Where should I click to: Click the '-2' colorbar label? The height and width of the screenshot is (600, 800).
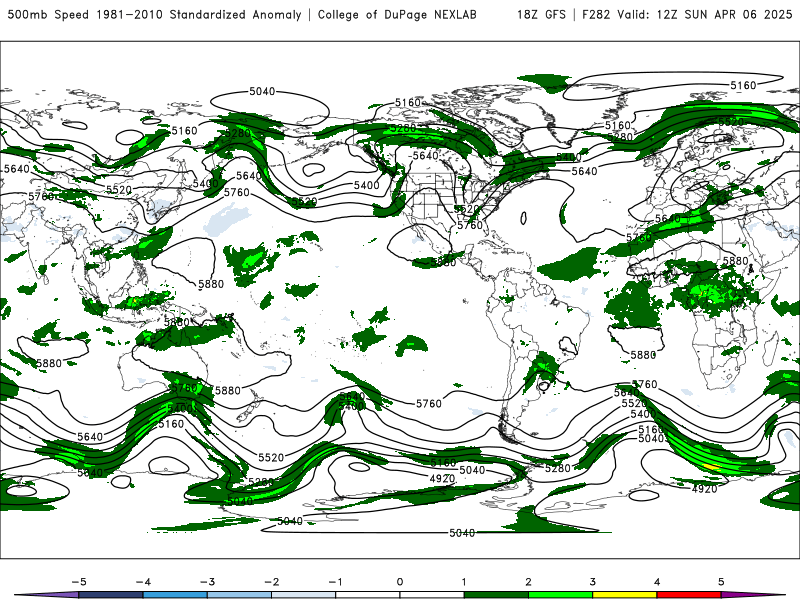pos(271,582)
